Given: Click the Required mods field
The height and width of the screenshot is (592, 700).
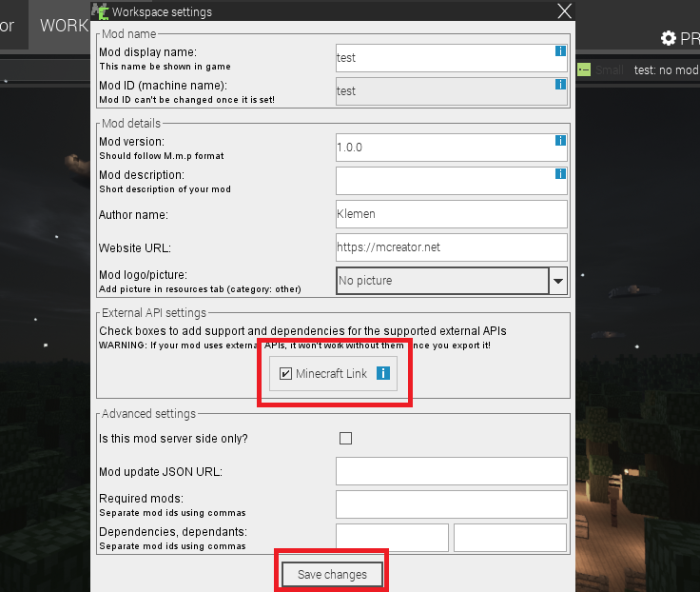Looking at the screenshot, I should pyautogui.click(x=452, y=504).
